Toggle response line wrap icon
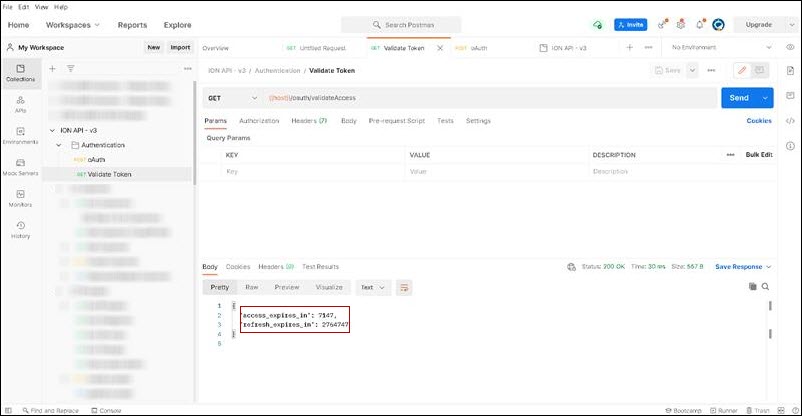The image size is (802, 416). coord(404,287)
